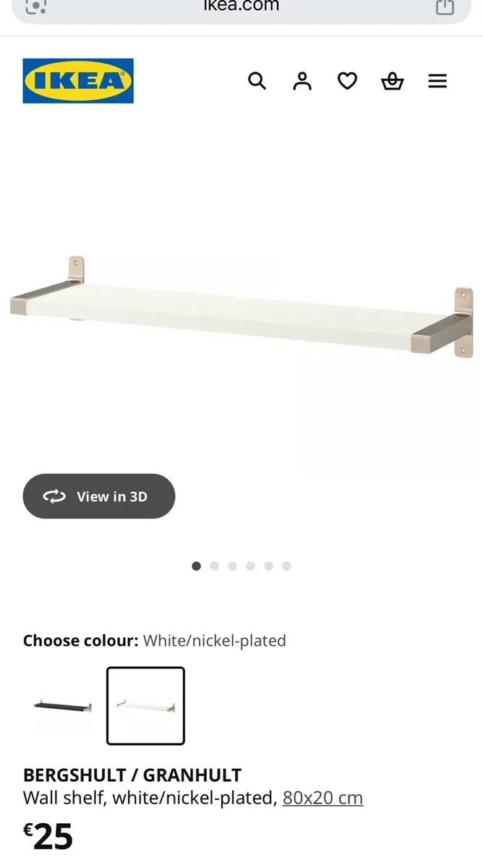The image size is (483, 868).
Task: Open the hamburger menu icon
Action: (437, 81)
